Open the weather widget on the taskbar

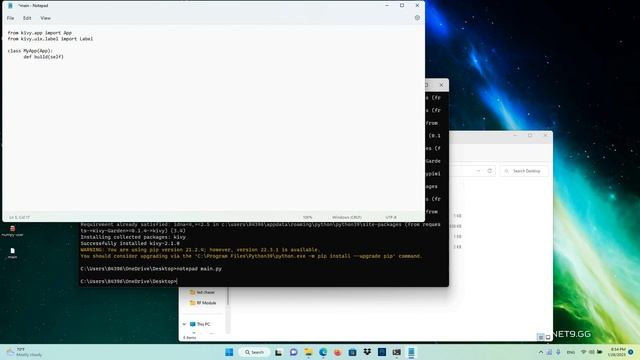(24, 352)
